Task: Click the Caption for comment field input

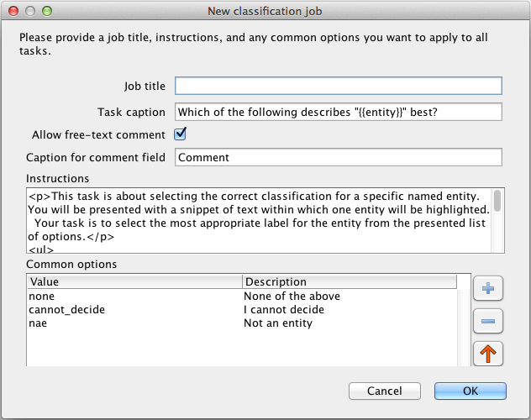Action: pyautogui.click(x=338, y=157)
